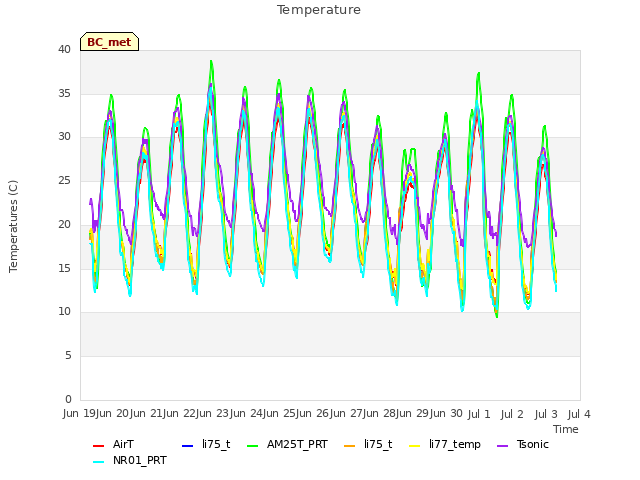This screenshot has width=640, height=480.
Task: Click the yellow li77_temp legend swatch
Action: (414, 445)
